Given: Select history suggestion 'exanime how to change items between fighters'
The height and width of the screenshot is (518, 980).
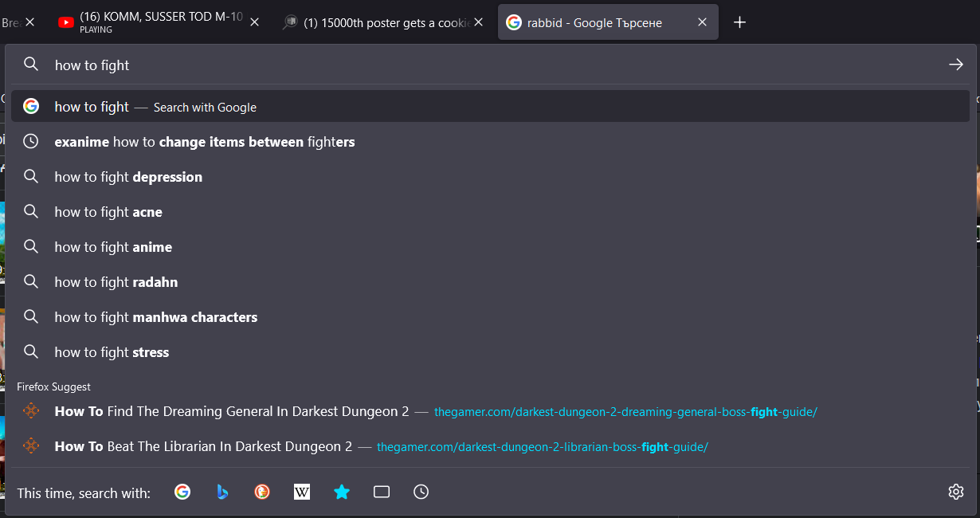Looking at the screenshot, I should click(x=490, y=142).
